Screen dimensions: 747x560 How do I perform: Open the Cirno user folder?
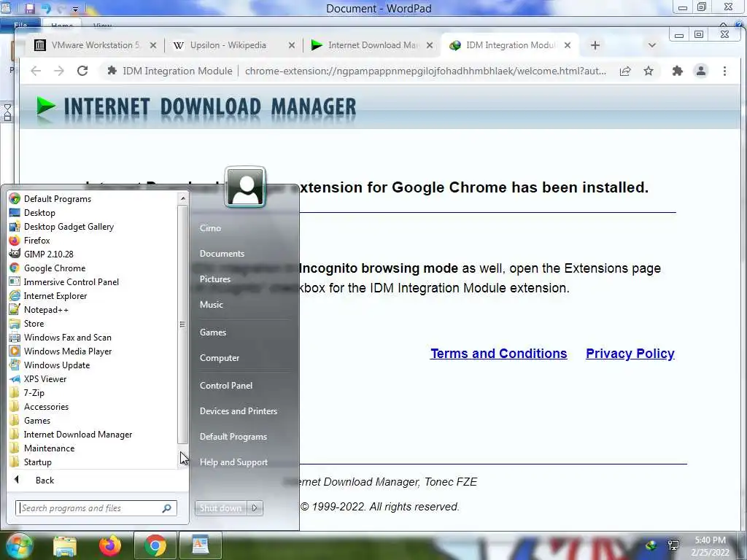click(x=210, y=228)
